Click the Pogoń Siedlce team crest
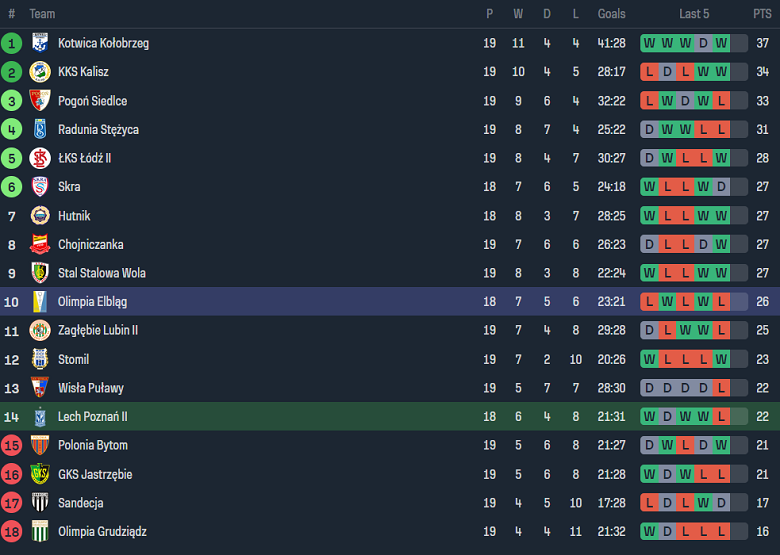This screenshot has width=780, height=555. tap(40, 101)
